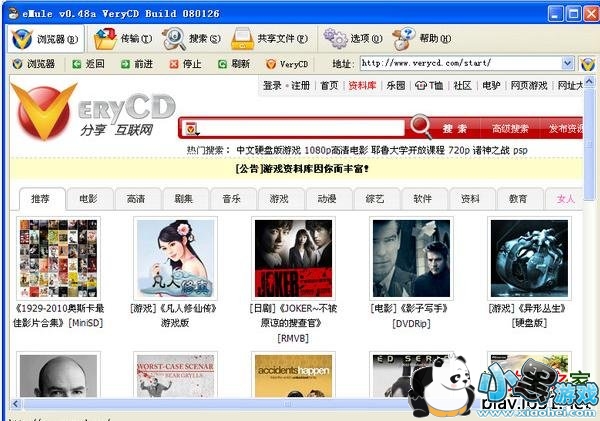Open the 传输 transfer panel
The width and height of the screenshot is (600, 421).
[123, 39]
